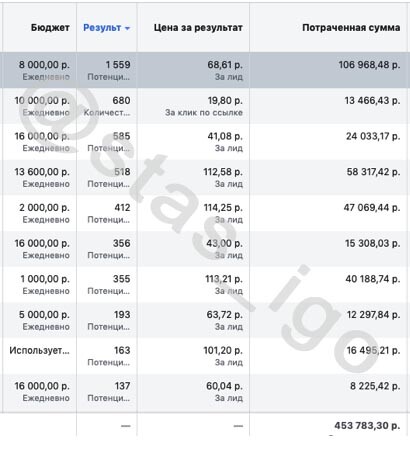Sort by Цена за результат column header

tap(198, 28)
